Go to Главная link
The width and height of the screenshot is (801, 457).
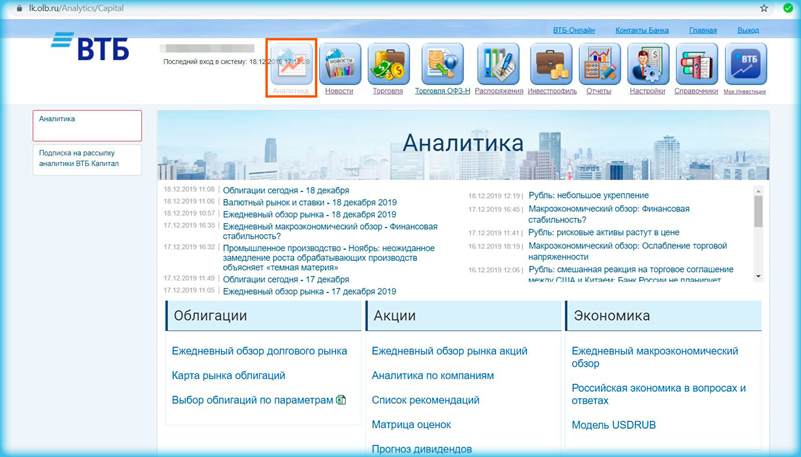click(703, 30)
